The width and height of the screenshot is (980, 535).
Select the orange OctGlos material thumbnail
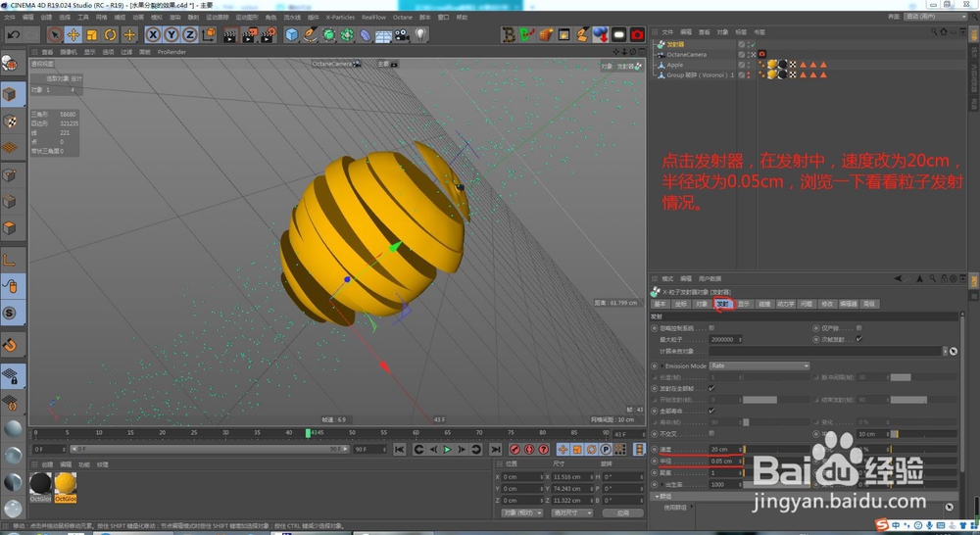[66, 484]
